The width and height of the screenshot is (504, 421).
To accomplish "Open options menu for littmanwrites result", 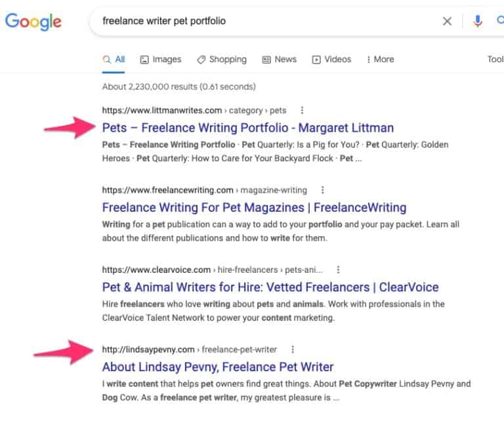I will (x=302, y=110).
